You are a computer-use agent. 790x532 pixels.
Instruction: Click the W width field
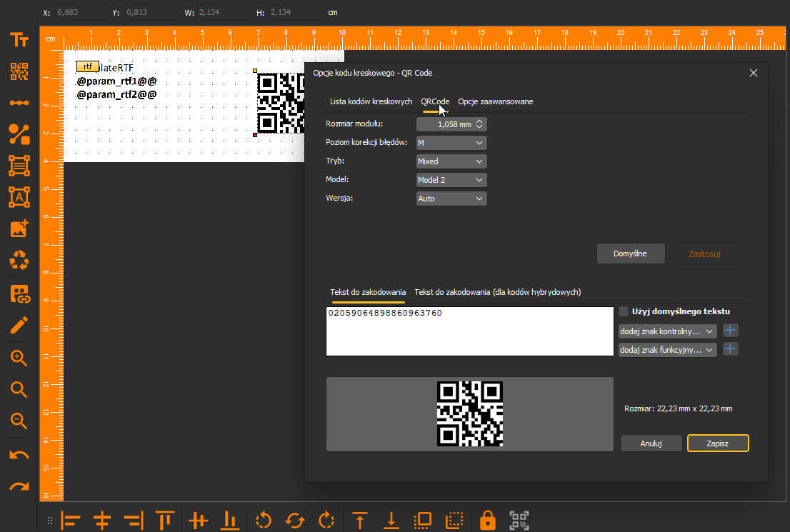(223, 12)
